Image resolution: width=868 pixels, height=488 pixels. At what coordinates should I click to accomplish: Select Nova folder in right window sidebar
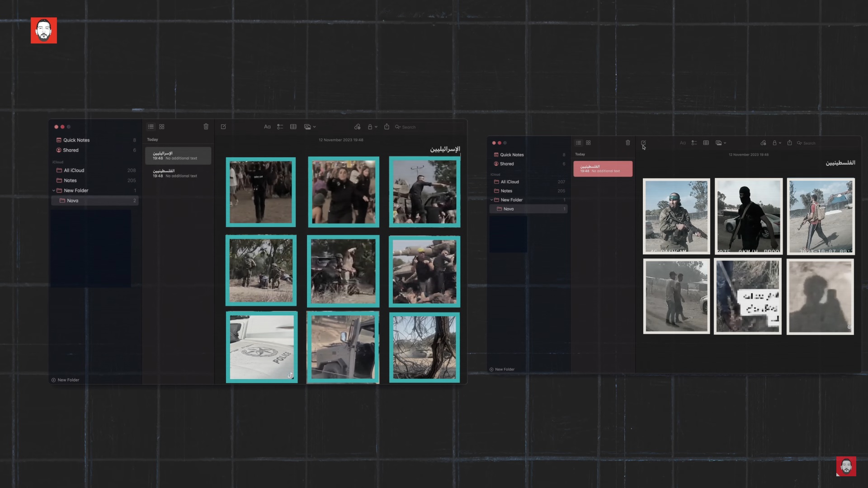(528, 209)
